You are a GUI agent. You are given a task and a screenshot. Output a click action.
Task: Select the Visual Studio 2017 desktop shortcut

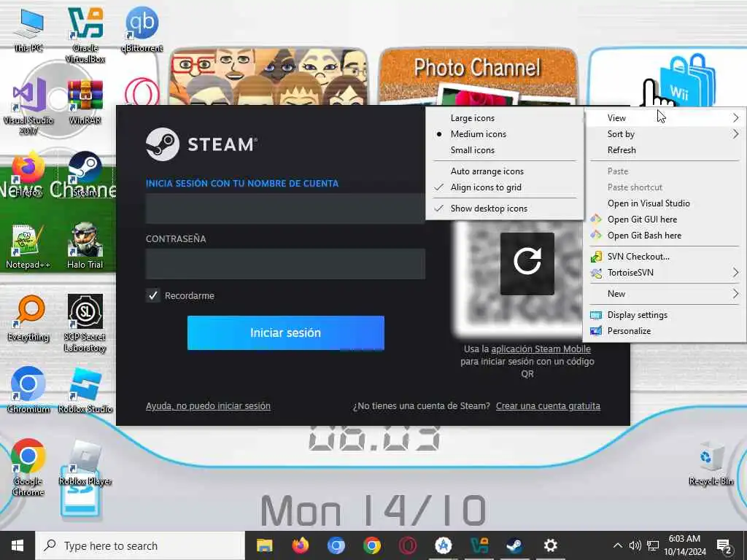point(28,106)
